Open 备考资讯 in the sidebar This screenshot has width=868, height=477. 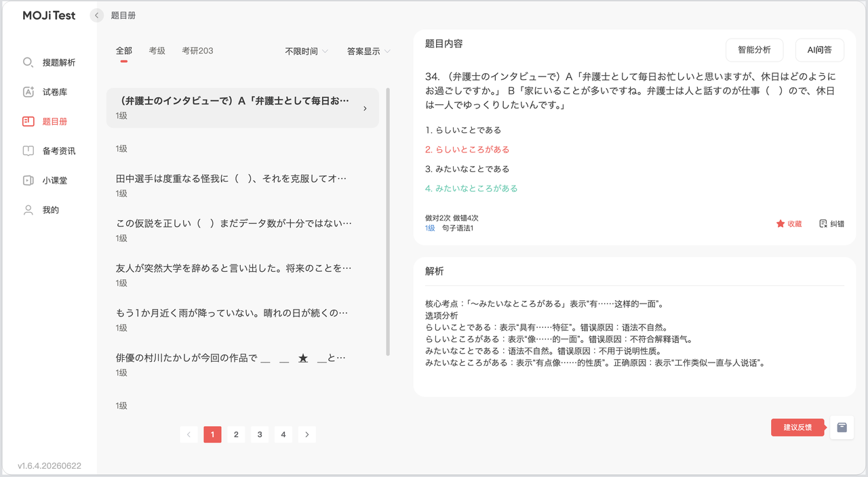pyautogui.click(x=59, y=151)
